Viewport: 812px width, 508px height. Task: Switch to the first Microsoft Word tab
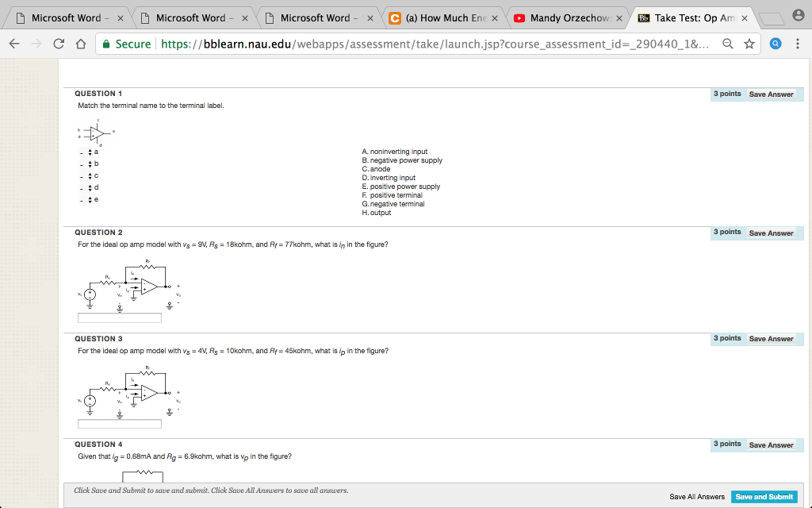click(x=66, y=17)
